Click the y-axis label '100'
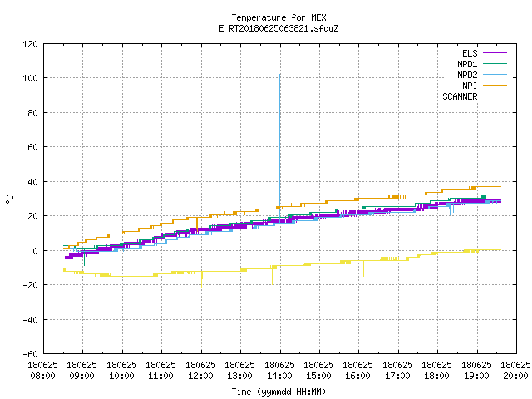 point(30,78)
